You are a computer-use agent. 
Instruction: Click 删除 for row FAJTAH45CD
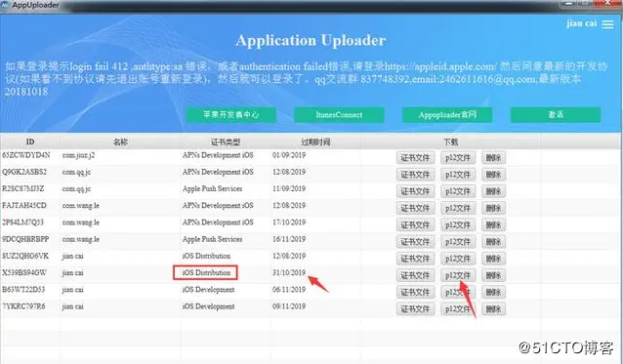point(493,208)
